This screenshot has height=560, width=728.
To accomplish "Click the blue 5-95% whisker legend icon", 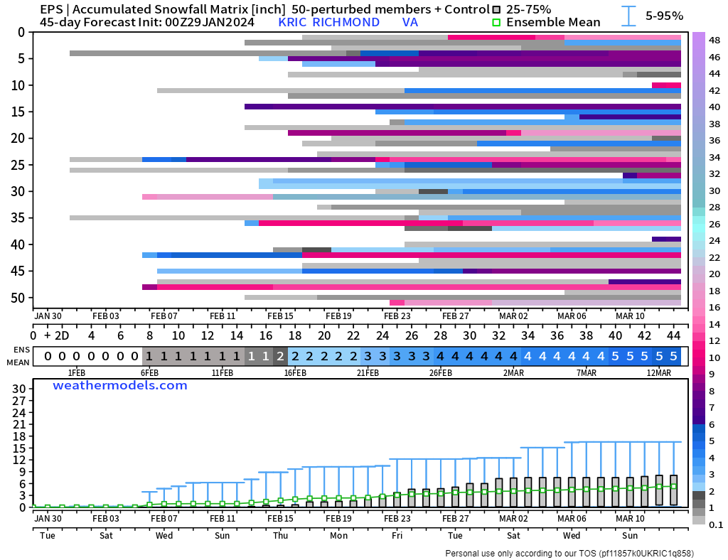I will (x=628, y=16).
